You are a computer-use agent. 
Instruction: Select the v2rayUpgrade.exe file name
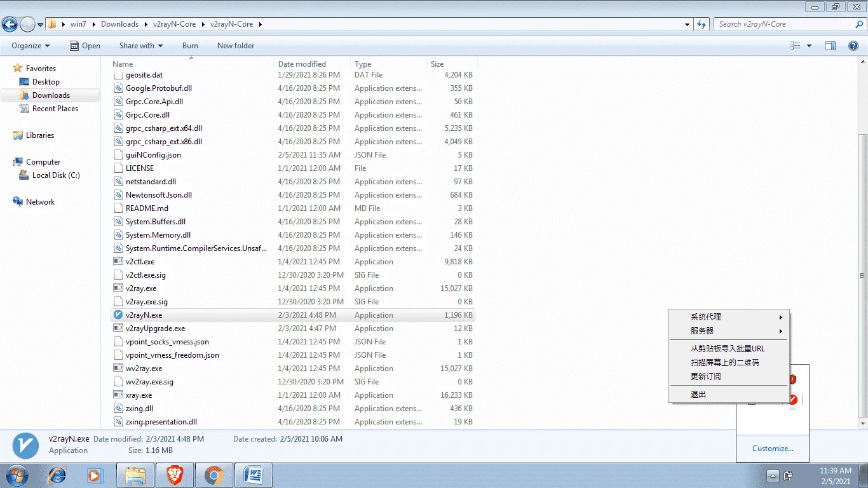click(x=155, y=329)
